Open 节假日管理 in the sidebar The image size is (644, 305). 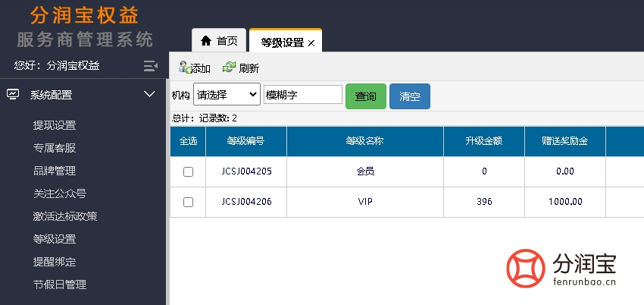click(60, 285)
